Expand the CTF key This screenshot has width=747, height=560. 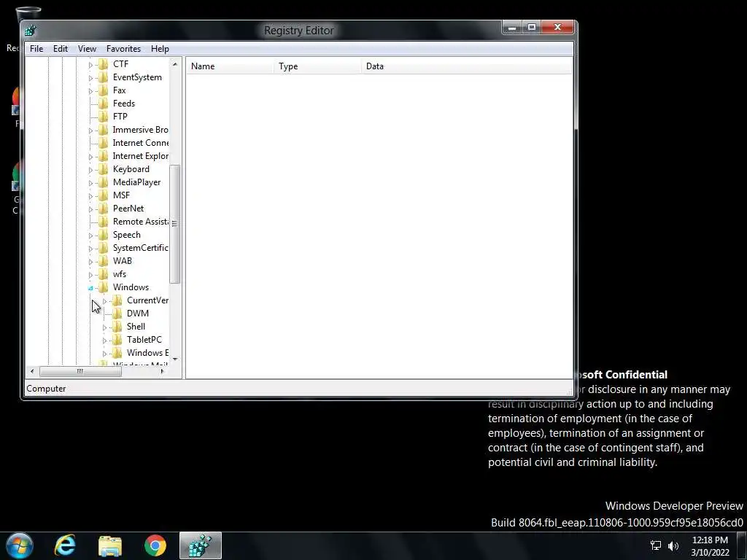pyautogui.click(x=90, y=65)
